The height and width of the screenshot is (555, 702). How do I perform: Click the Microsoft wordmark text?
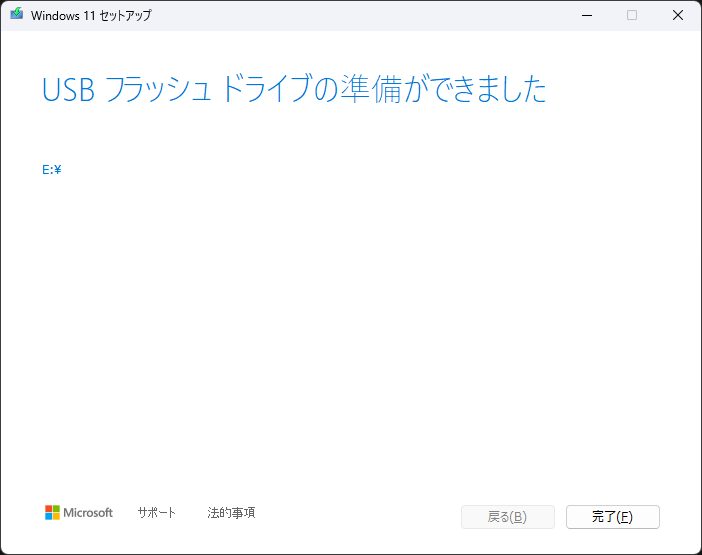89,513
